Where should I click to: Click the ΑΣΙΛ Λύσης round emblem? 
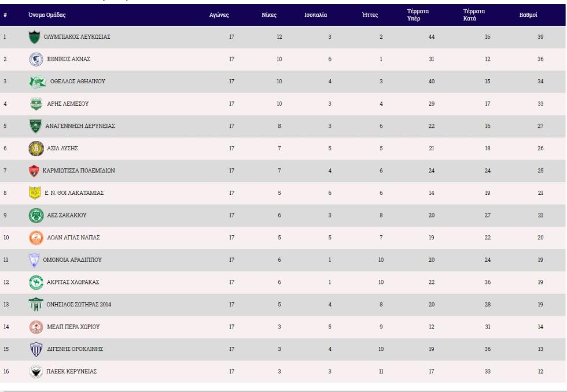pyautogui.click(x=36, y=149)
